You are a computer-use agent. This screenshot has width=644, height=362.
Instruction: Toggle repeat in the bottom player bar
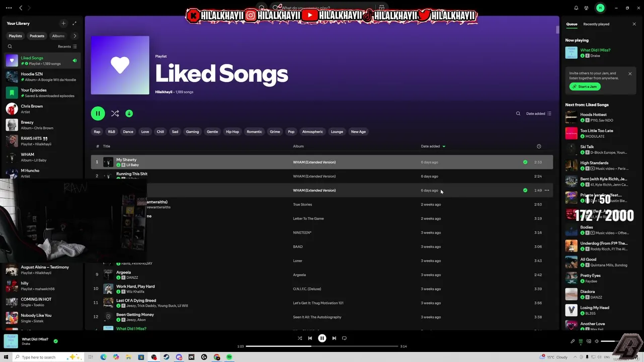(344, 338)
